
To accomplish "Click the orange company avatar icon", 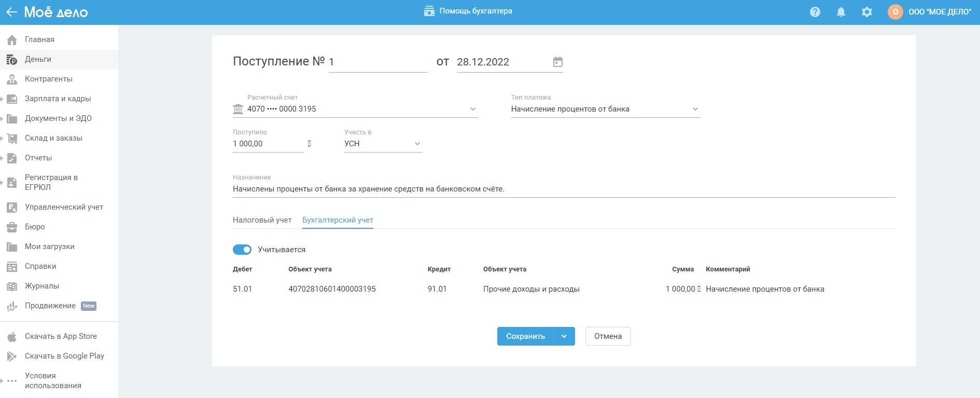I will tap(895, 12).
